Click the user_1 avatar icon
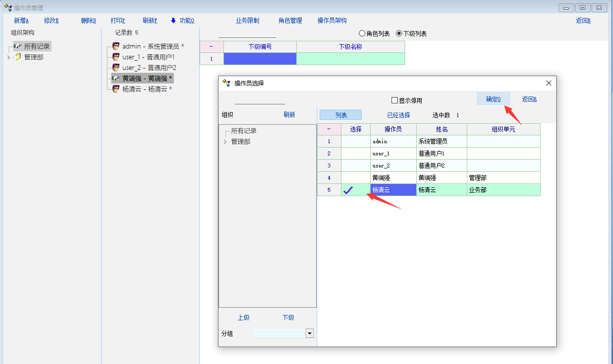Viewport: 613px width, 364px height. coord(116,57)
